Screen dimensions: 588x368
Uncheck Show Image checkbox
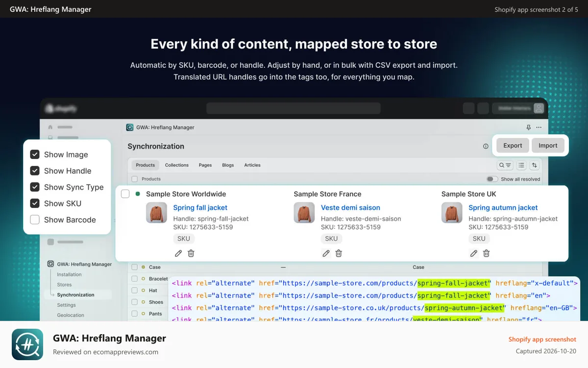coord(35,155)
